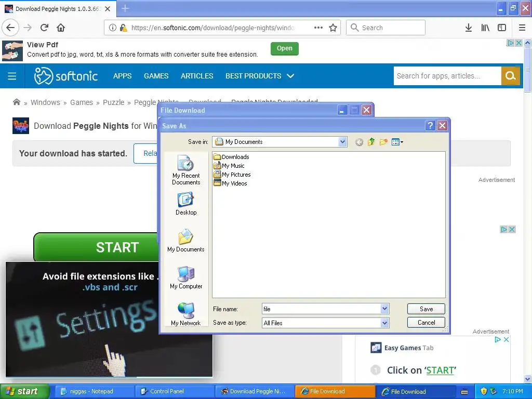Viewport: 532px width, 399px height.
Task: Open Firefox downloads arrow icon
Action: pos(469,28)
